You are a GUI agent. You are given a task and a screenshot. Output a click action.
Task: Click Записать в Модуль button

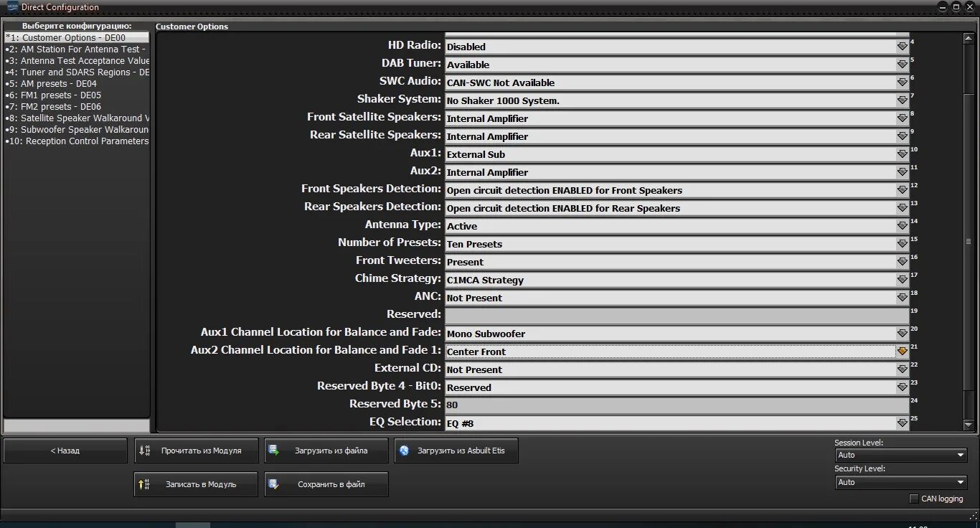click(196, 484)
